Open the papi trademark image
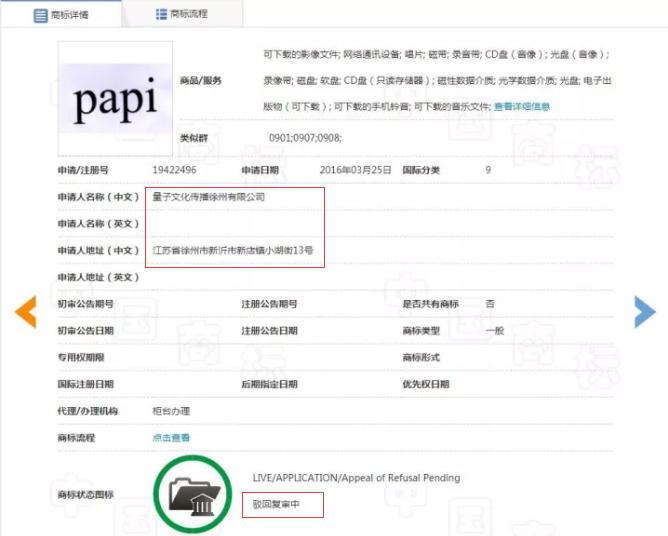Screen dimensions: 668x536 click(115, 98)
